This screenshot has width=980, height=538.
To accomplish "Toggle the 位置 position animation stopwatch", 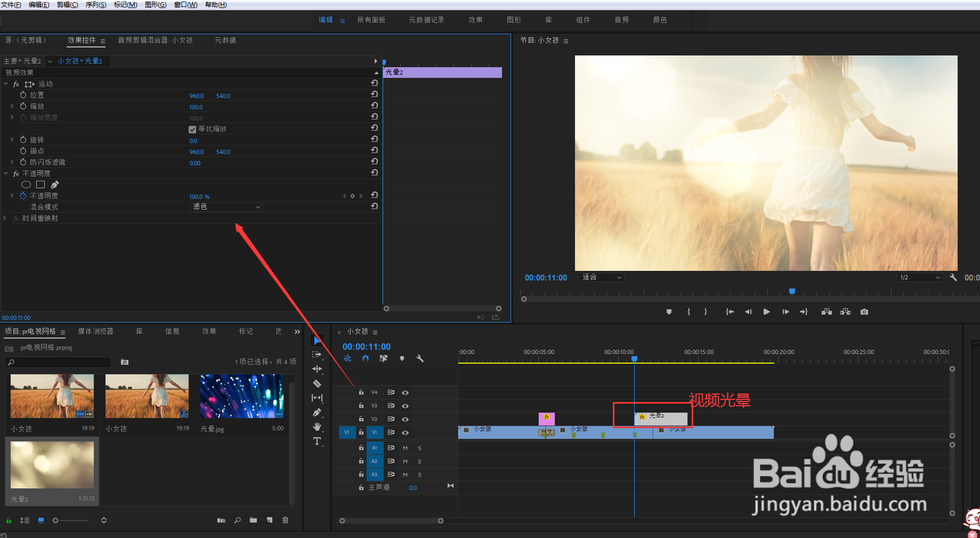I will 23,95.
